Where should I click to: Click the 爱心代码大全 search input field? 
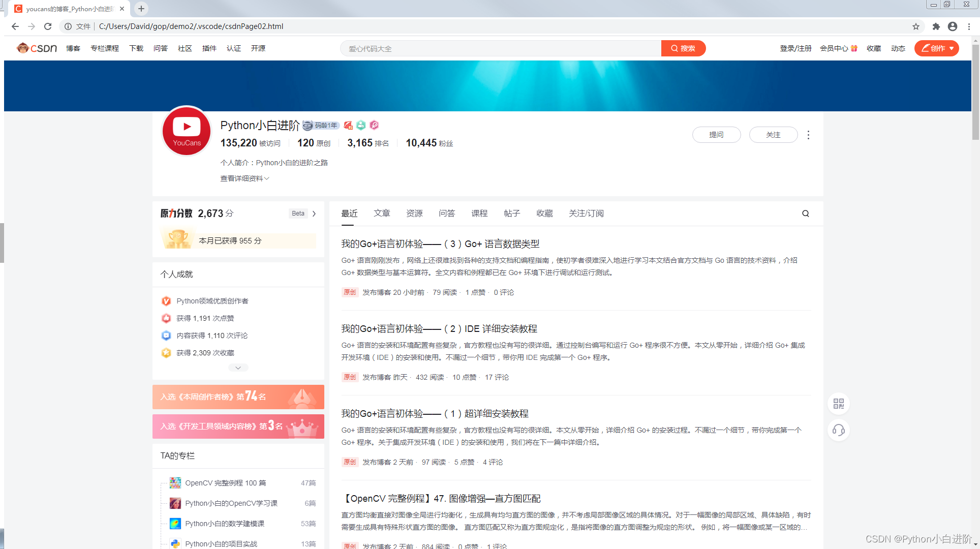point(501,48)
